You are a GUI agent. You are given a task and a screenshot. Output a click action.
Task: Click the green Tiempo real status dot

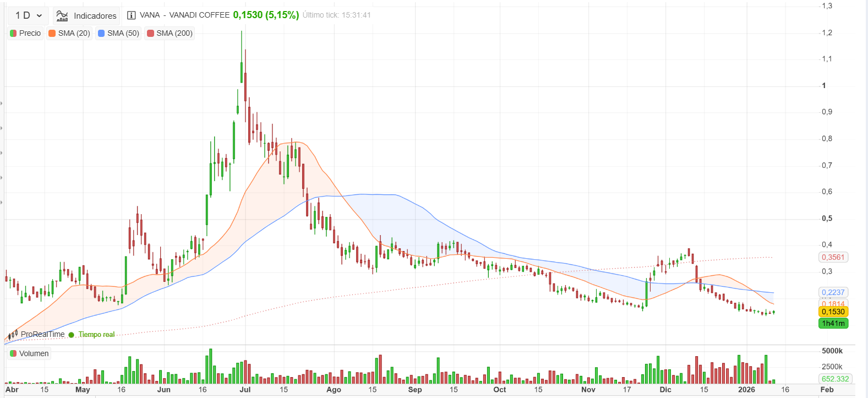(71, 335)
